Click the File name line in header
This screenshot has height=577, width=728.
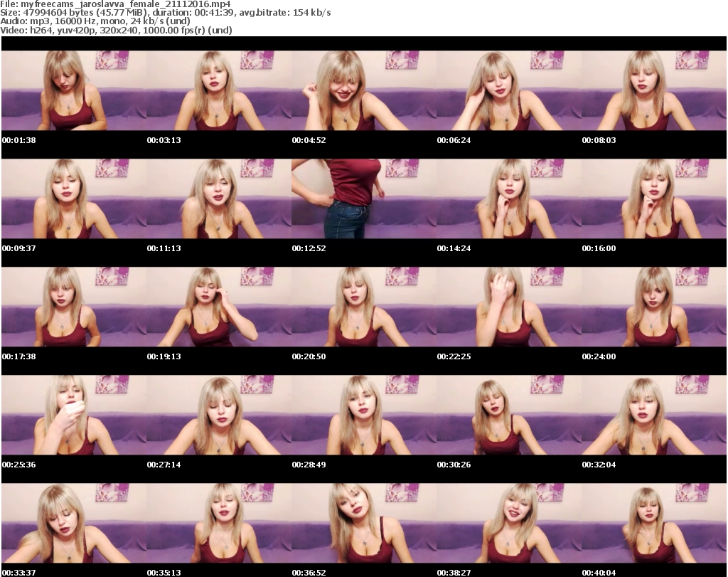(x=115, y=4)
